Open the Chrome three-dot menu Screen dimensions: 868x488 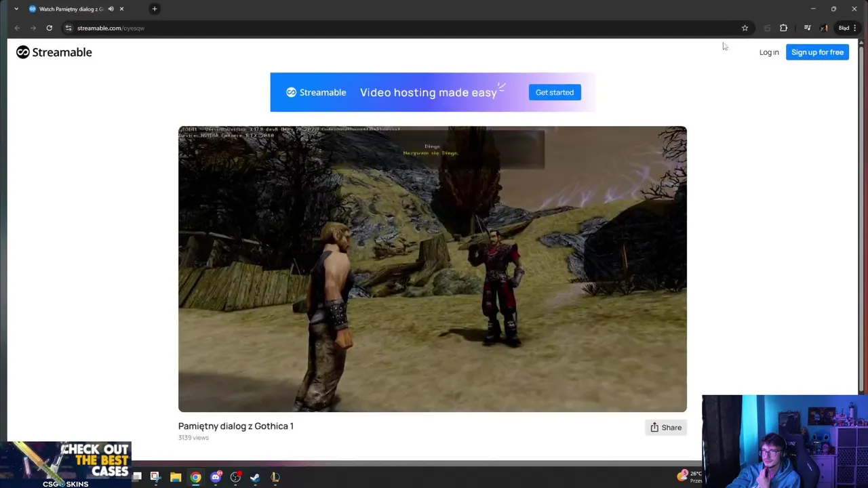click(x=855, y=28)
